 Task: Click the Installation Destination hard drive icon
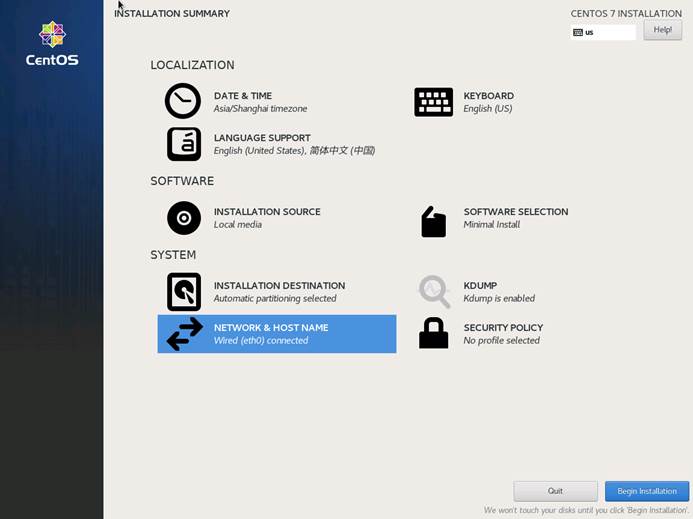[x=184, y=292]
